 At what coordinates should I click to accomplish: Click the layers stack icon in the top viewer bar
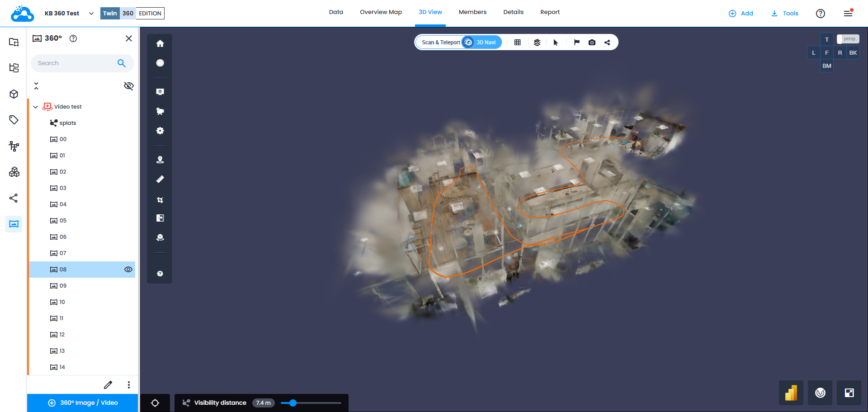(537, 42)
